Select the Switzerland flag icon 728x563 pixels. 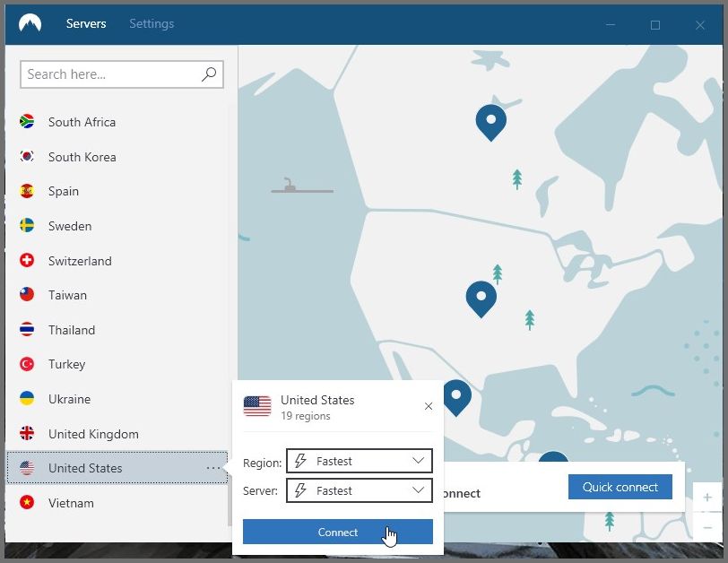pos(27,260)
